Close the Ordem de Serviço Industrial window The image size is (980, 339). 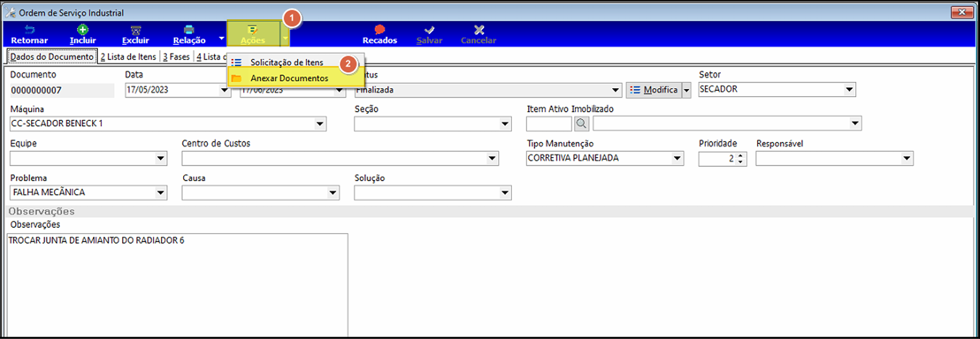tap(959, 12)
